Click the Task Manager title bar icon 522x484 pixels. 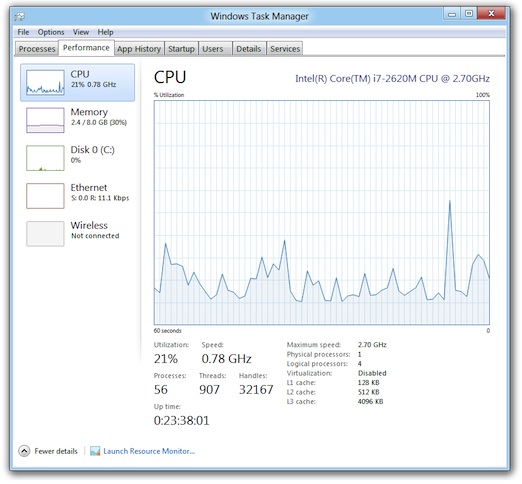coord(20,16)
